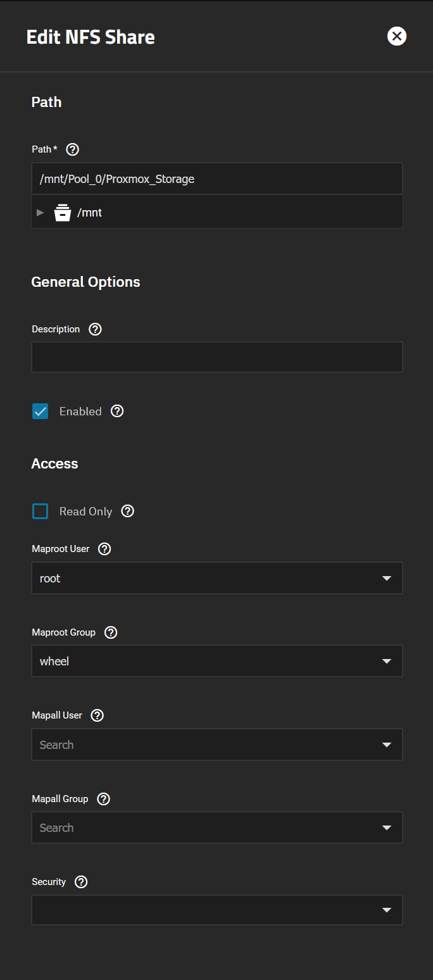
Task: View the Read Only help icon
Action: (128, 511)
